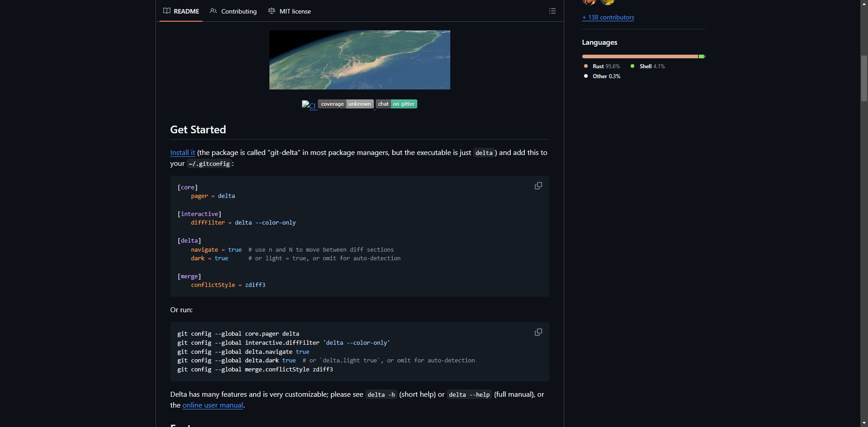Viewport: 868px width, 427px height.
Task: Select the Shell 4.1% language entry
Action: (x=647, y=66)
